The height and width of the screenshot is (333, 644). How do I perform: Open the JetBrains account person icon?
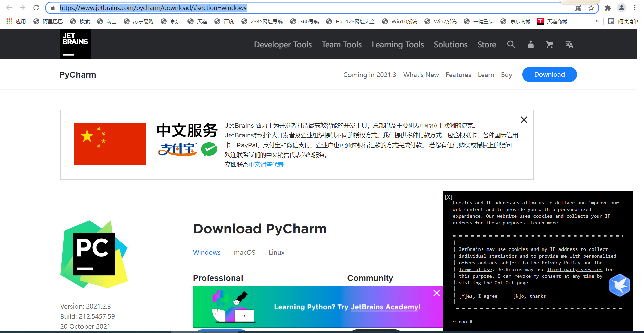point(530,44)
